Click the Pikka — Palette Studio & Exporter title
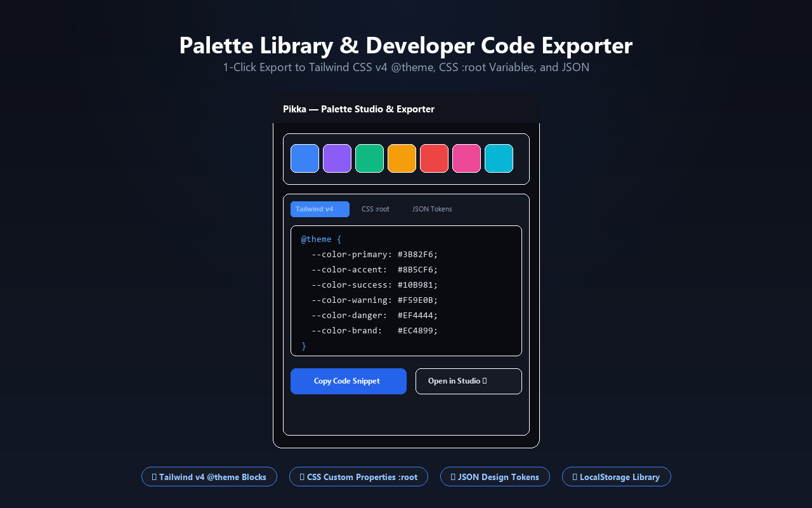812x508 pixels. pos(358,109)
